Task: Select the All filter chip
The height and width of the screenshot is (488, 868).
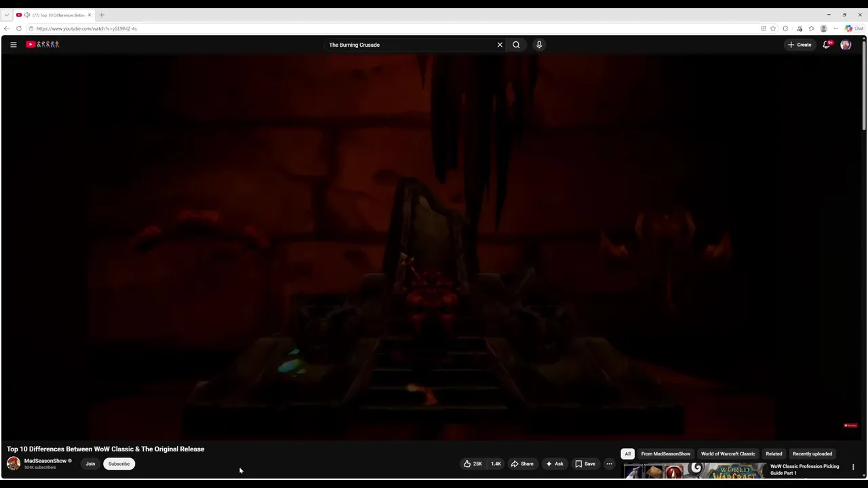Action: tap(627, 454)
